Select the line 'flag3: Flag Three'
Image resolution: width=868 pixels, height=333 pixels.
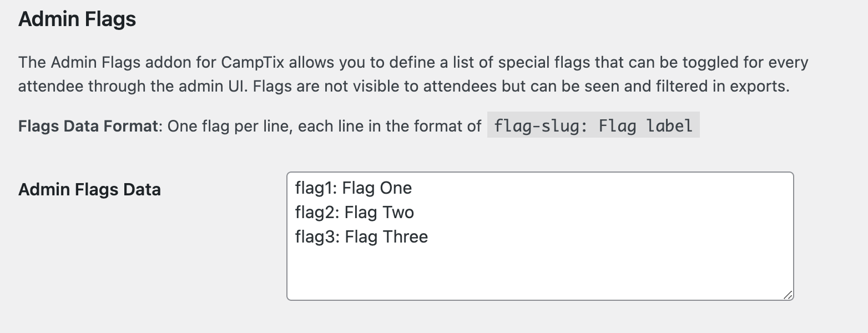[x=361, y=236]
